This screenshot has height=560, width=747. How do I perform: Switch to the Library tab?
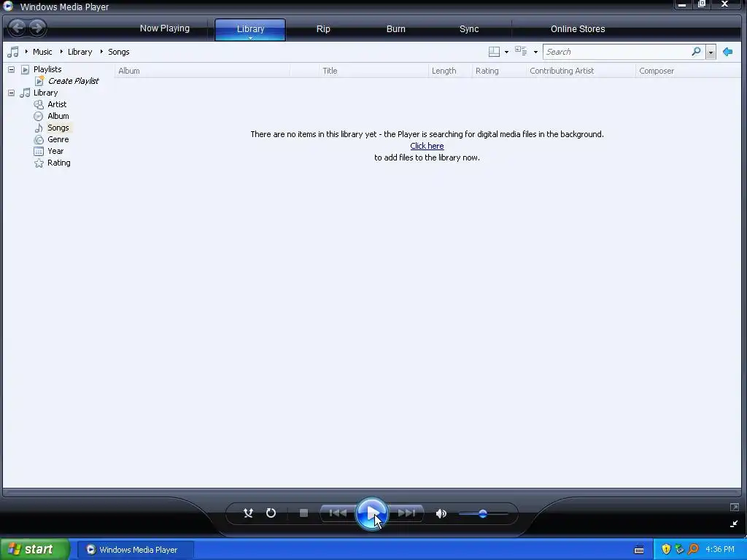pos(250,29)
